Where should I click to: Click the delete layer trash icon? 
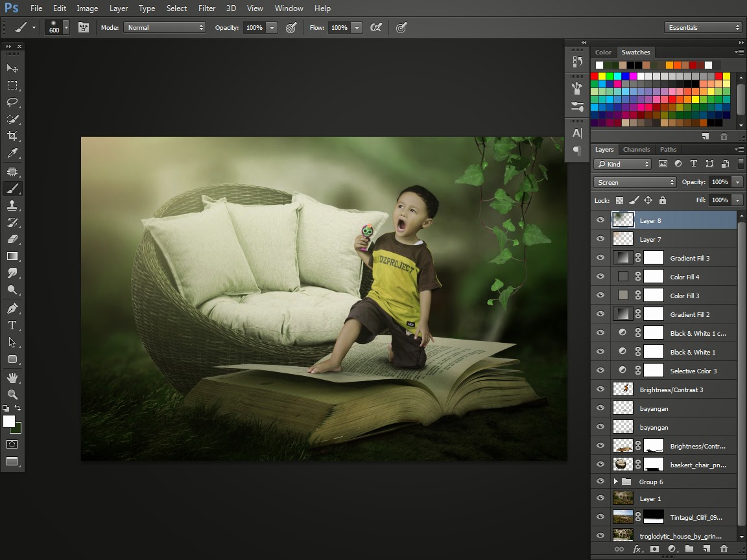[x=724, y=549]
